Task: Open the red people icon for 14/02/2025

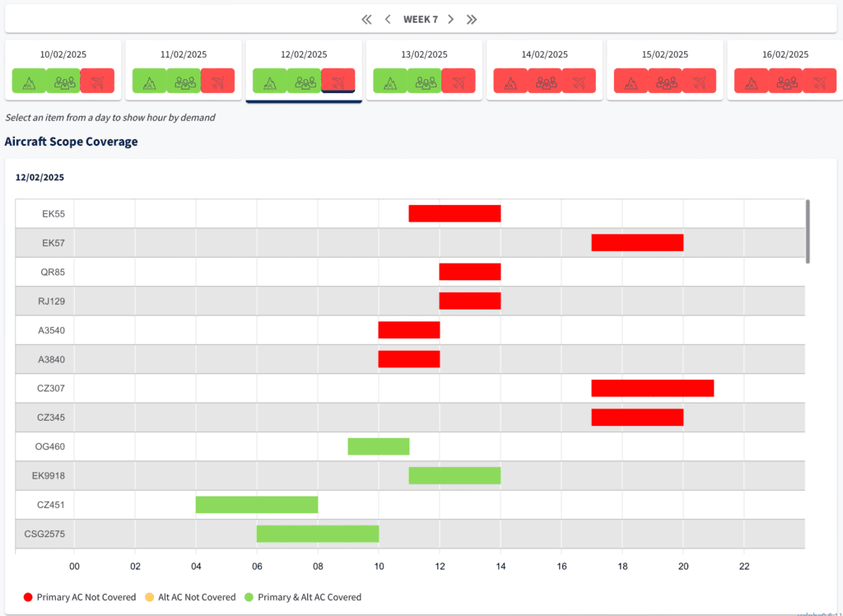Action: 545,81
